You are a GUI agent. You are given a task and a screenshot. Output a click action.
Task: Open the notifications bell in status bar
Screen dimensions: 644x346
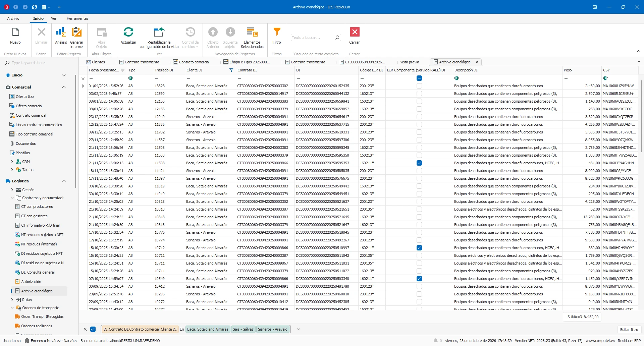point(435,341)
